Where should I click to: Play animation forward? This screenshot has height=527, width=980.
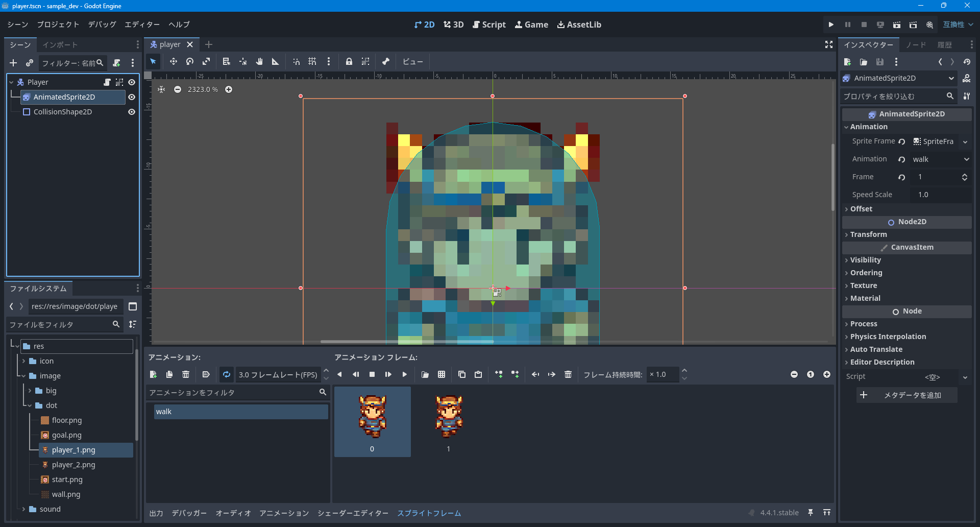pyautogui.click(x=405, y=374)
